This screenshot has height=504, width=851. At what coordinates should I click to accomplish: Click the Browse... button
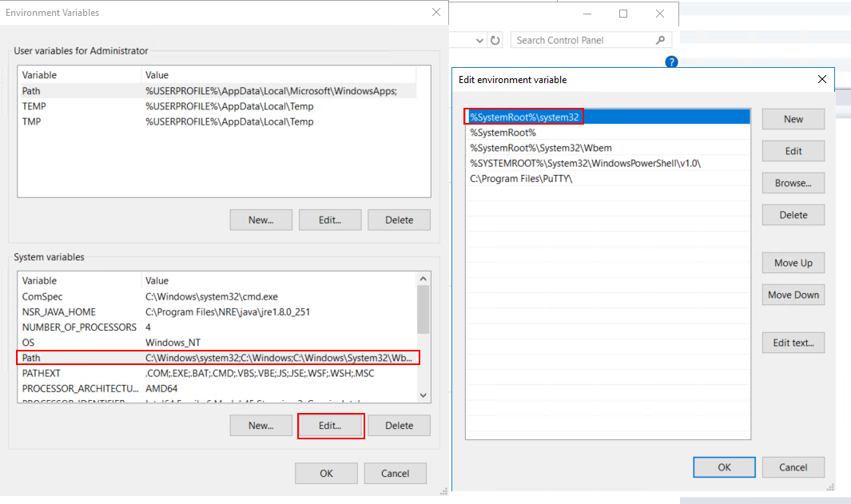[x=793, y=182]
